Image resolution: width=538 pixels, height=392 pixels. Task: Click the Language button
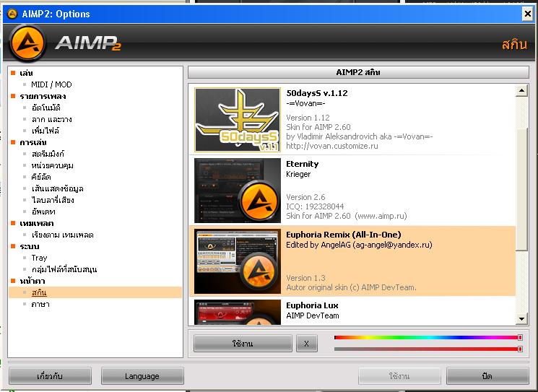(x=142, y=376)
